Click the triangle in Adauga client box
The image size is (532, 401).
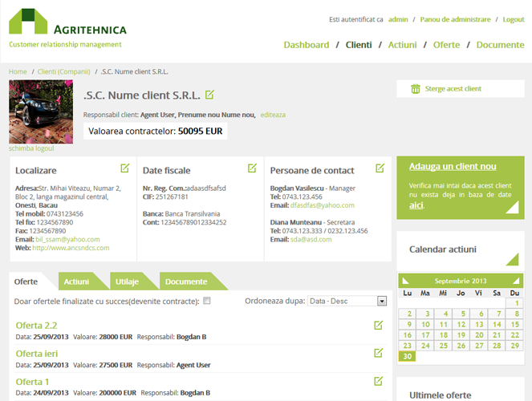point(512,207)
